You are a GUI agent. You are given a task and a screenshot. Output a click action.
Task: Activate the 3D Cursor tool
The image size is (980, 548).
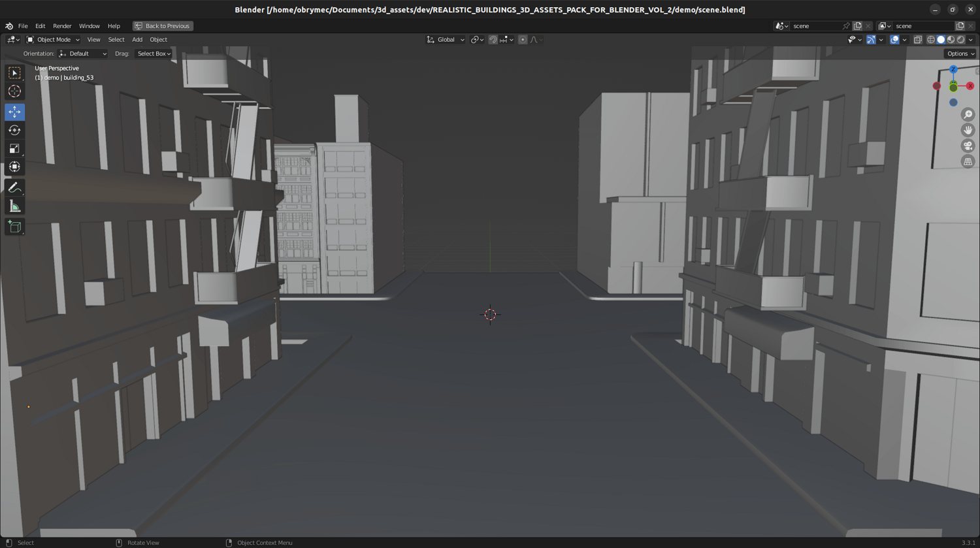tap(14, 91)
